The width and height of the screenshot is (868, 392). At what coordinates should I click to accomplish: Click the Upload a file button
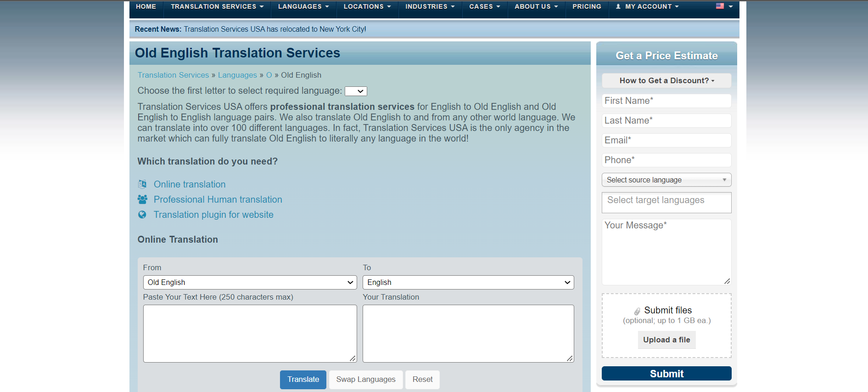(666, 340)
